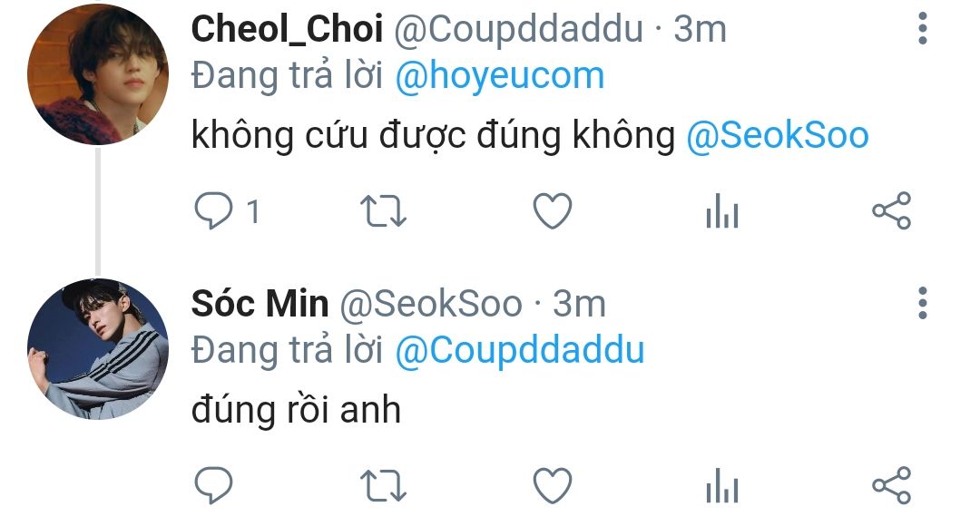This screenshot has width=980, height=526.
Task: Share Cheol_Choi's tweet
Action: [892, 210]
